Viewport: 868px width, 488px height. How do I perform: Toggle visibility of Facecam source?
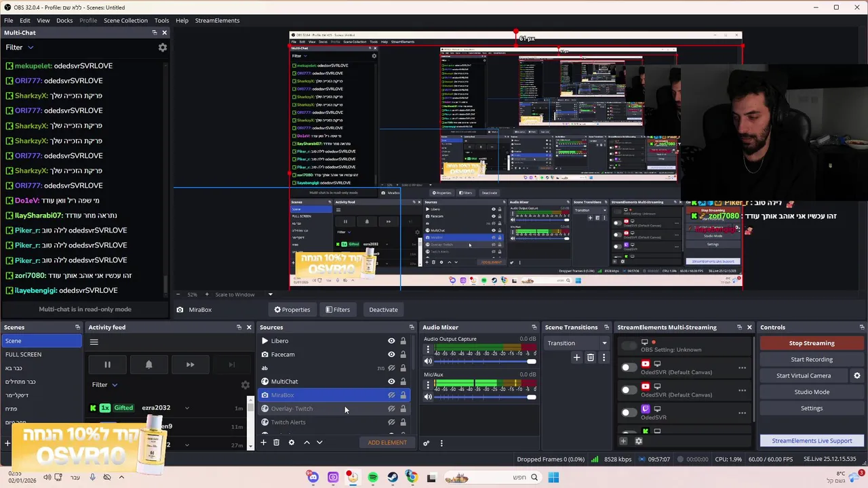pos(391,354)
